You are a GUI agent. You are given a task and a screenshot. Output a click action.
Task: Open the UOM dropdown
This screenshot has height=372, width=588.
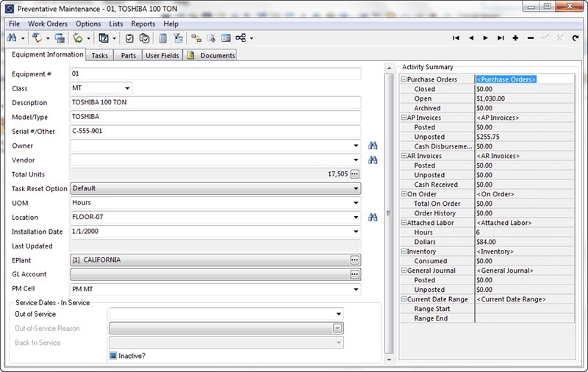click(356, 203)
